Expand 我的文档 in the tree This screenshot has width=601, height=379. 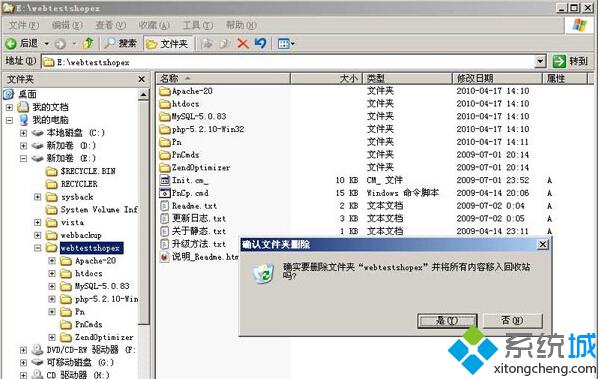[x=9, y=107]
